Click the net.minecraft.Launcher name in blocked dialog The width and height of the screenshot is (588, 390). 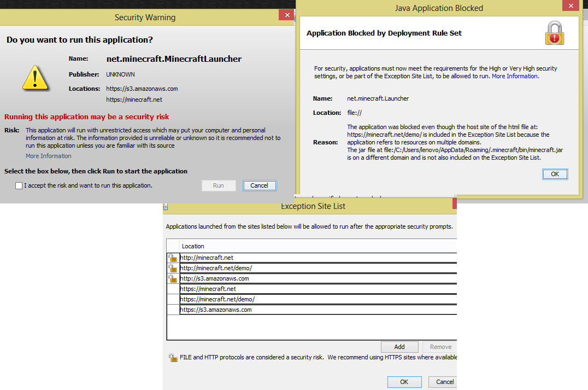coord(378,98)
